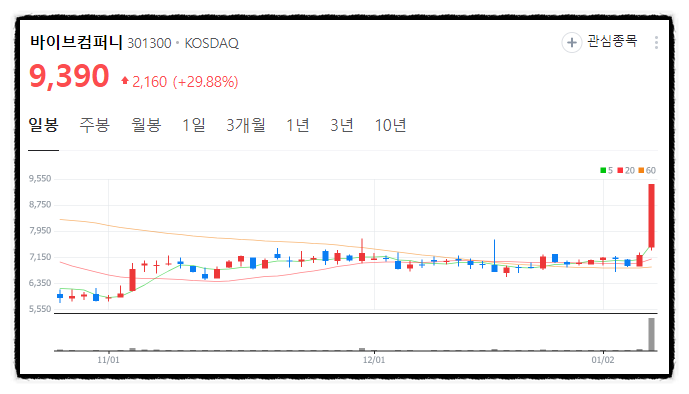Click the 12/01 date axis label
The image size is (689, 394).
[x=374, y=360]
